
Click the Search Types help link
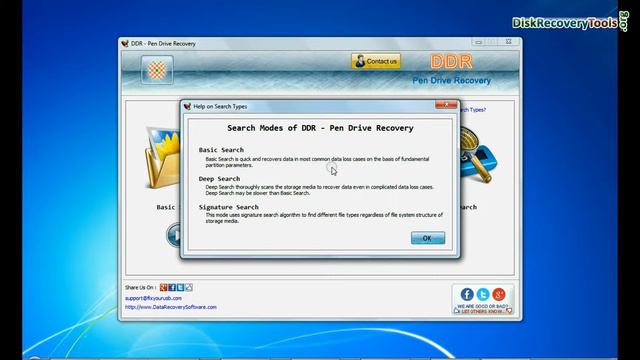[473, 110]
